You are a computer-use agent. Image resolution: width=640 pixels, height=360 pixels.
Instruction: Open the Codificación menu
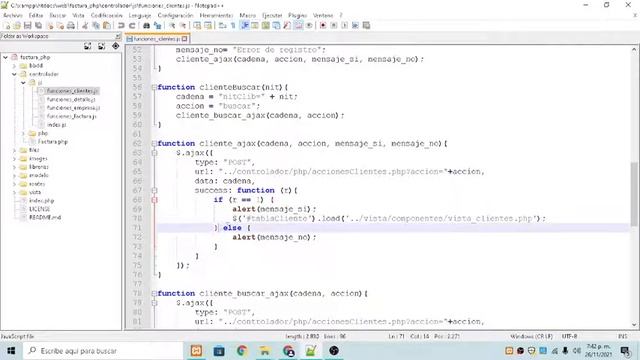[107, 16]
